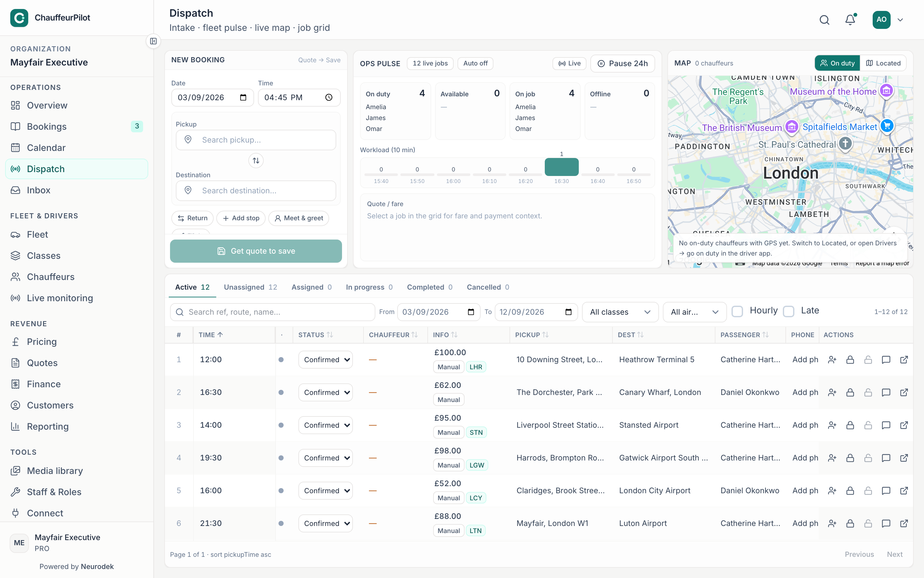The height and width of the screenshot is (578, 924).
Task: Switch to In progress tab
Action: (x=369, y=287)
